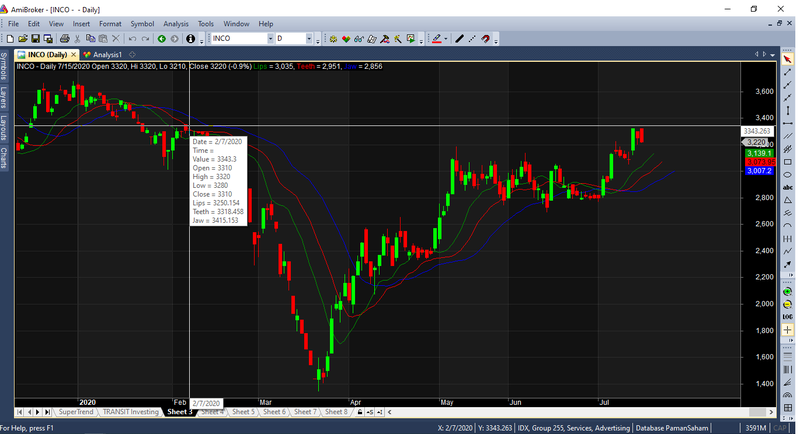Click the horizontal chart scrollbar
This screenshot has width=800, height=434.
[x=580, y=412]
